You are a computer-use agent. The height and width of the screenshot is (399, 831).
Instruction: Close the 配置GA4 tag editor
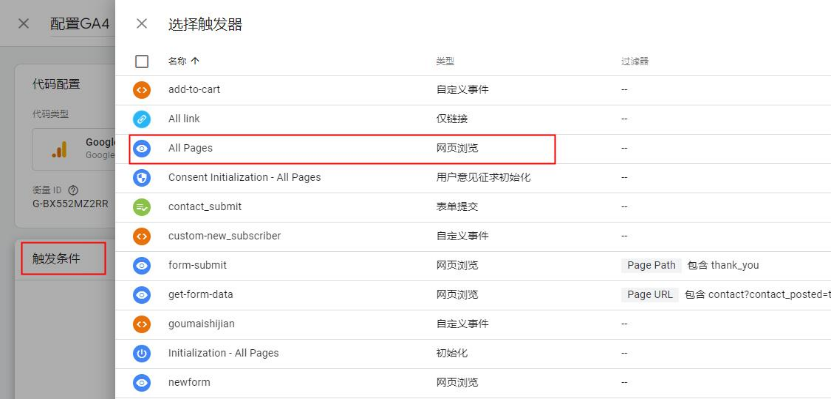click(x=24, y=24)
